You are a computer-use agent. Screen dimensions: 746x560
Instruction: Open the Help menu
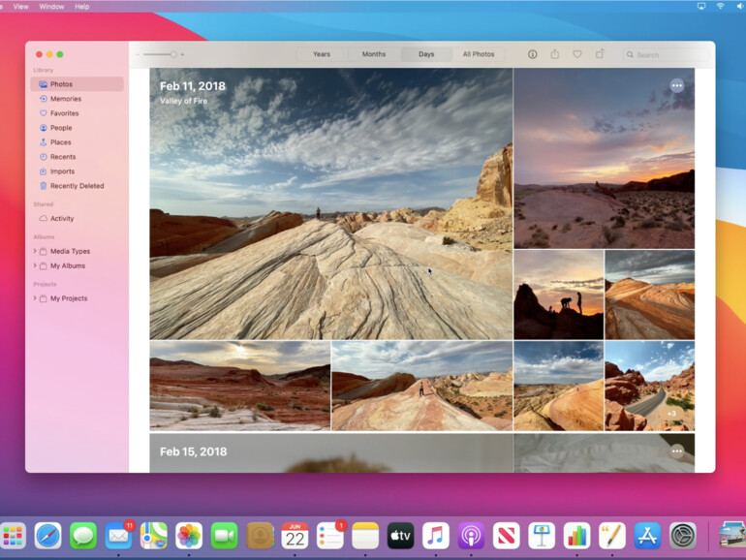coord(81,6)
